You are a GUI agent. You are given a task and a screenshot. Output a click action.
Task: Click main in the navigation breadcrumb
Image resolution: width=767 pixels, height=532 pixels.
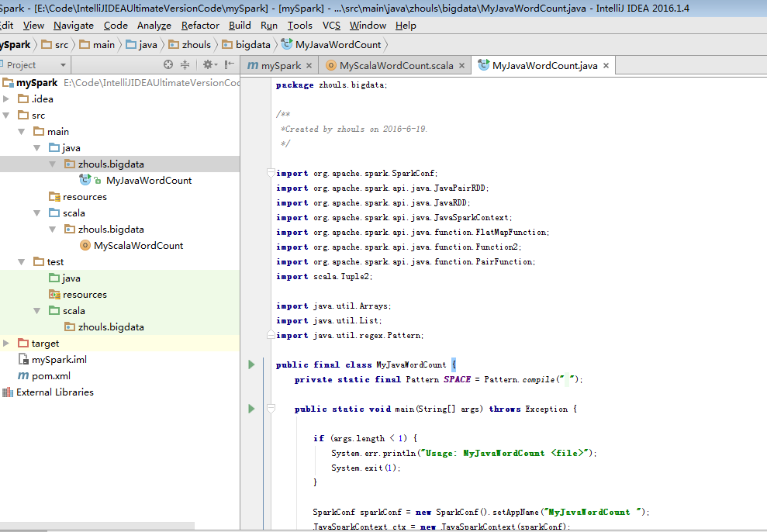pos(104,44)
